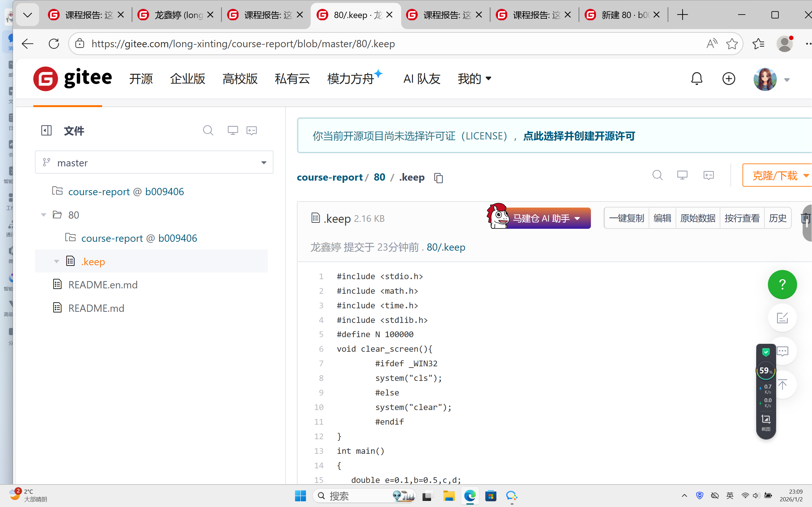Click link to choose open source license

pos(579,136)
